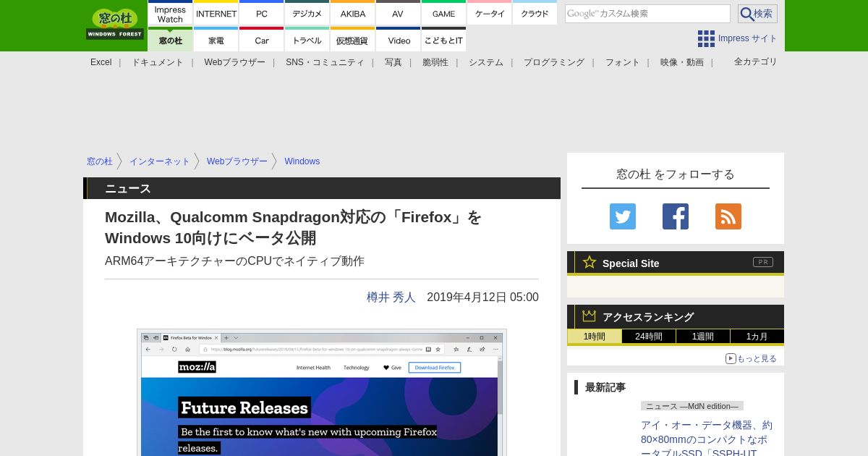Go to the プログラミング category

point(554,62)
